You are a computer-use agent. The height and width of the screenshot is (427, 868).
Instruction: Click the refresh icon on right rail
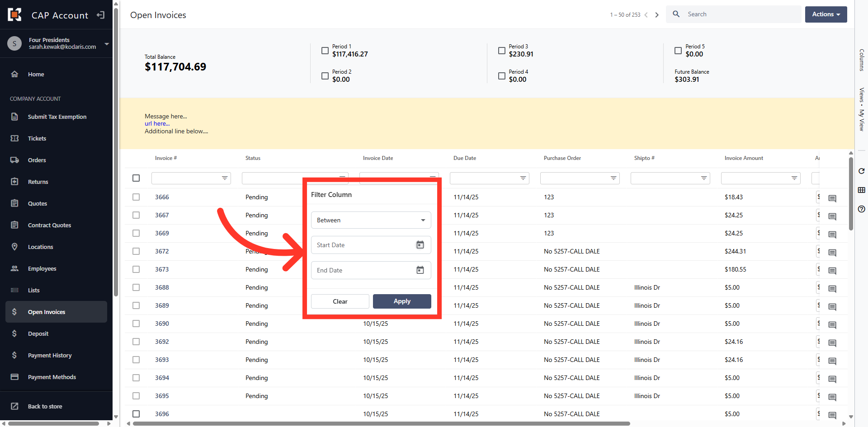click(x=862, y=171)
